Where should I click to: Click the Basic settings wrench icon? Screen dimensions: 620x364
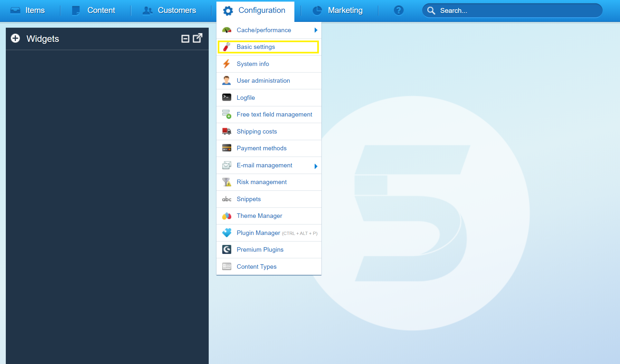(227, 47)
